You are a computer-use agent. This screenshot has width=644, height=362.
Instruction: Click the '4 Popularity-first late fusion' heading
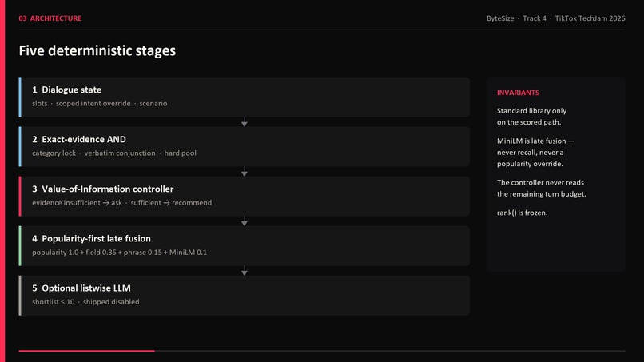tap(91, 239)
